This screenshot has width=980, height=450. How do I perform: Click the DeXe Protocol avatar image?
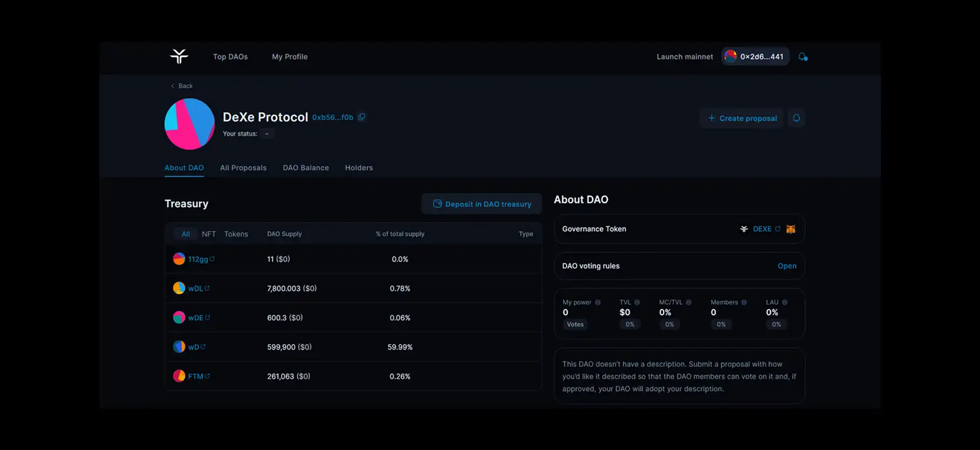190,124
